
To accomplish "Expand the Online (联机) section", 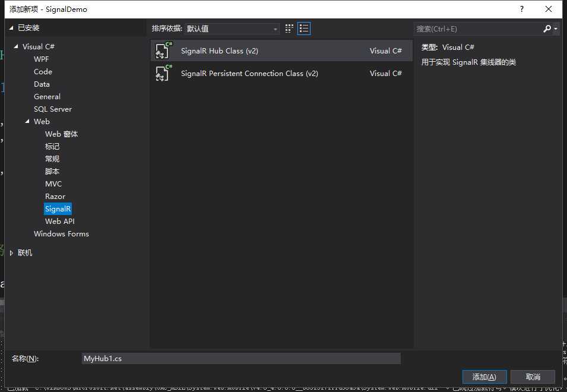I will (11, 253).
